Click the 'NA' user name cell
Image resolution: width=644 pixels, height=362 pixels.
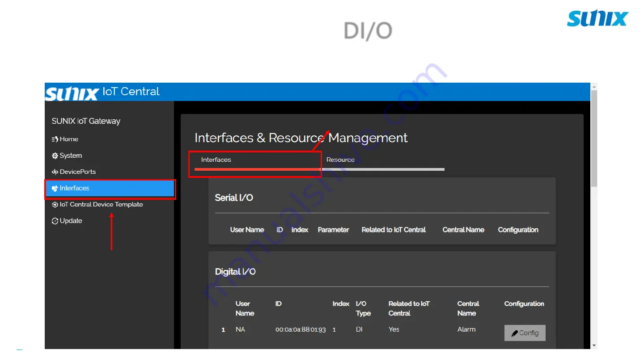[240, 329]
